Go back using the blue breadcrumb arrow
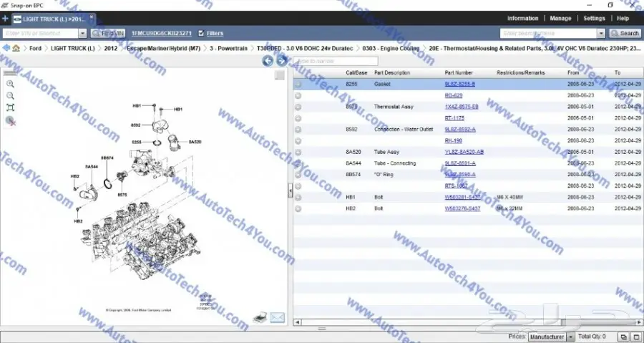The image size is (644, 343). coord(6,48)
